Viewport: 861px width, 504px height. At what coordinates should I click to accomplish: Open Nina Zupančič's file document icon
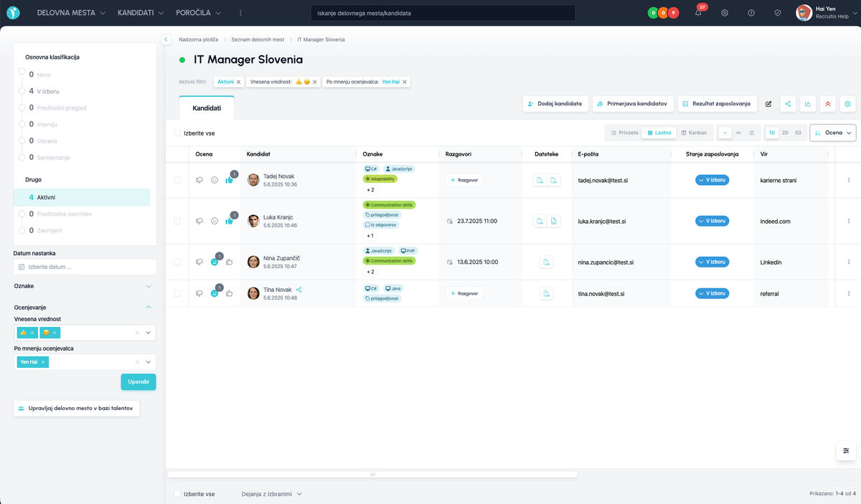point(547,262)
